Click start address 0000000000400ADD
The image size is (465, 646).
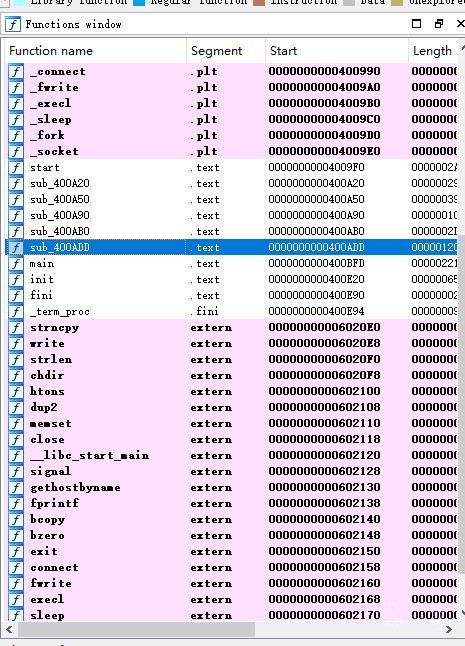[316, 248]
